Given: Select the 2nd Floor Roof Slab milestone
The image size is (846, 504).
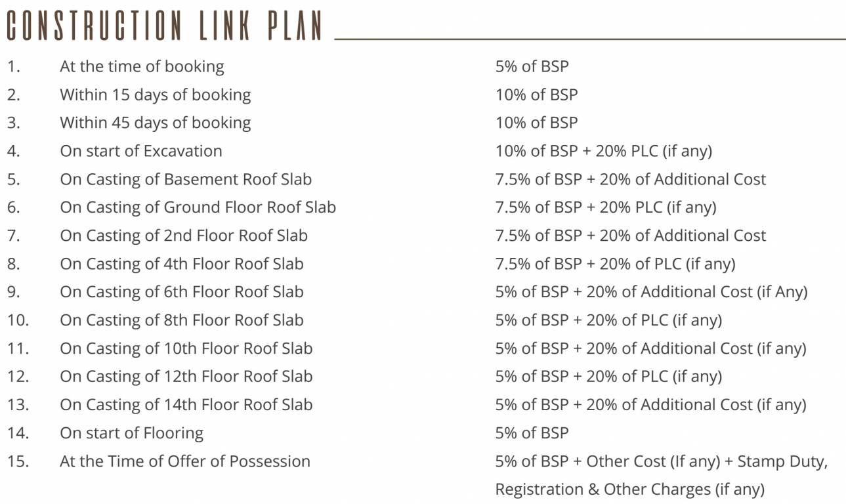Looking at the screenshot, I should tap(184, 236).
